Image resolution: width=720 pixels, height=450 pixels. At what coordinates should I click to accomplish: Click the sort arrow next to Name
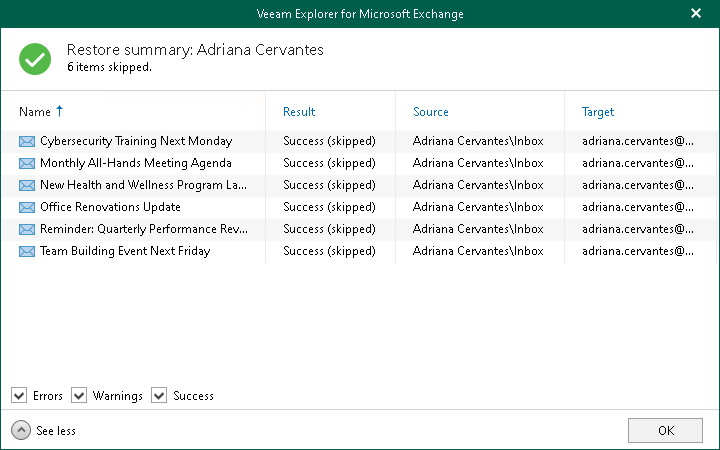(x=60, y=111)
